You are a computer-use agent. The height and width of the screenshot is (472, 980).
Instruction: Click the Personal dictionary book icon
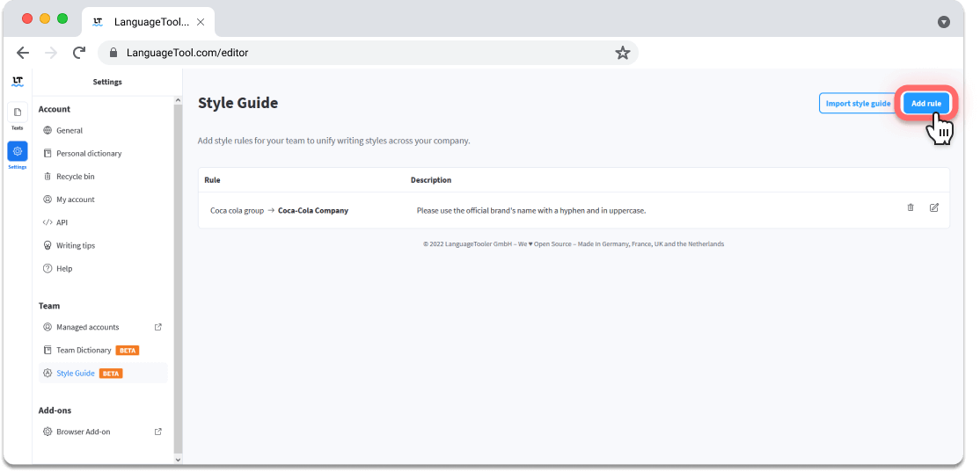pos(48,154)
